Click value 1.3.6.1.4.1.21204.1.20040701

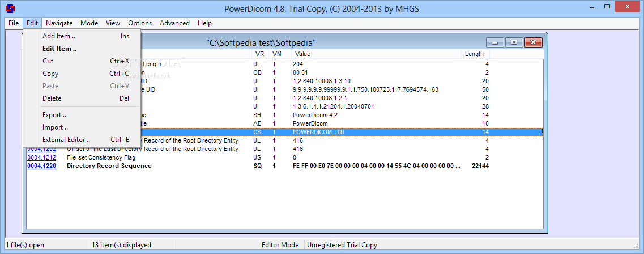(333, 106)
